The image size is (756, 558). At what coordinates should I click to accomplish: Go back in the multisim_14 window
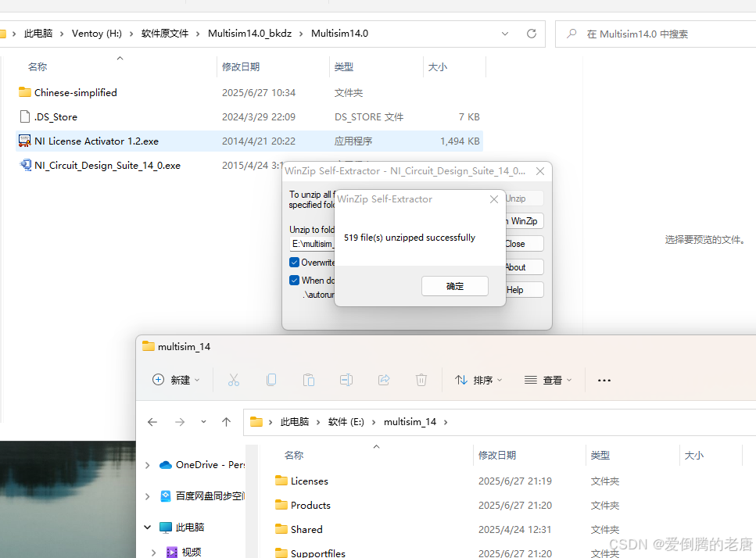click(x=152, y=422)
